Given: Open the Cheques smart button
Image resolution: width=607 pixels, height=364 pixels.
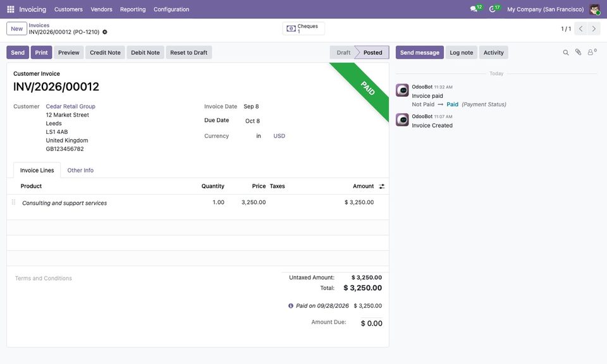Looking at the screenshot, I should tap(303, 28).
